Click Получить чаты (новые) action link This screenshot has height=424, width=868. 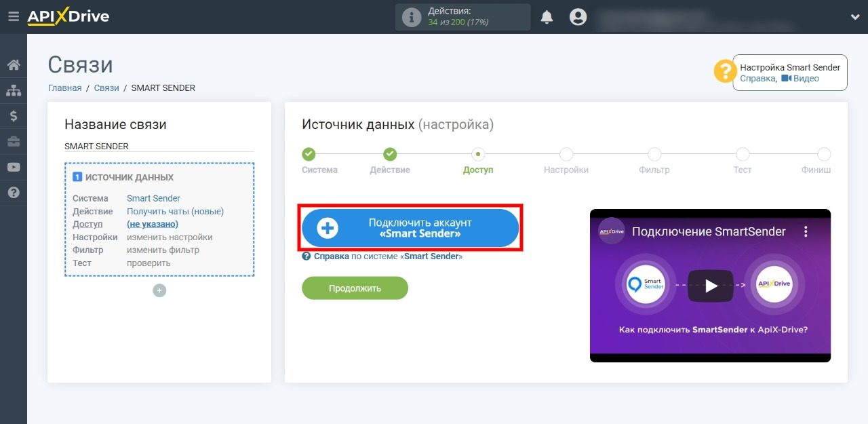175,211
